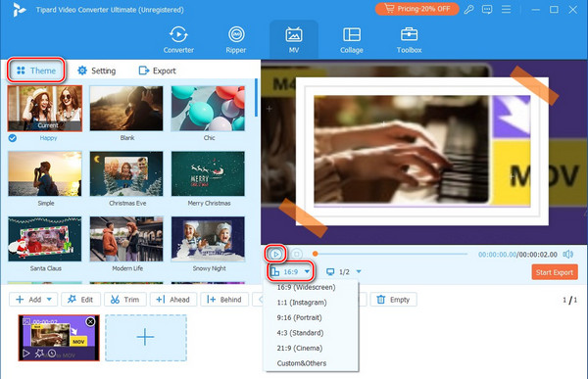Screen dimensions: 588x379
Task: Open the hamburger menu
Action: pyautogui.click(x=506, y=10)
